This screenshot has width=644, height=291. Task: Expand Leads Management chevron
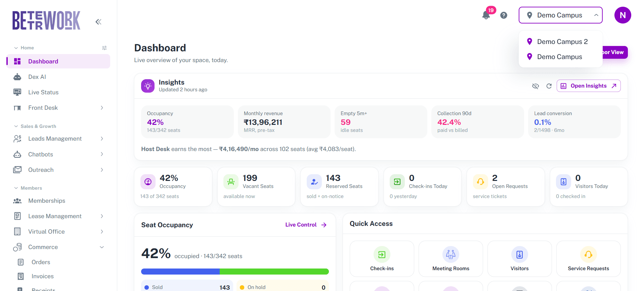102,139
